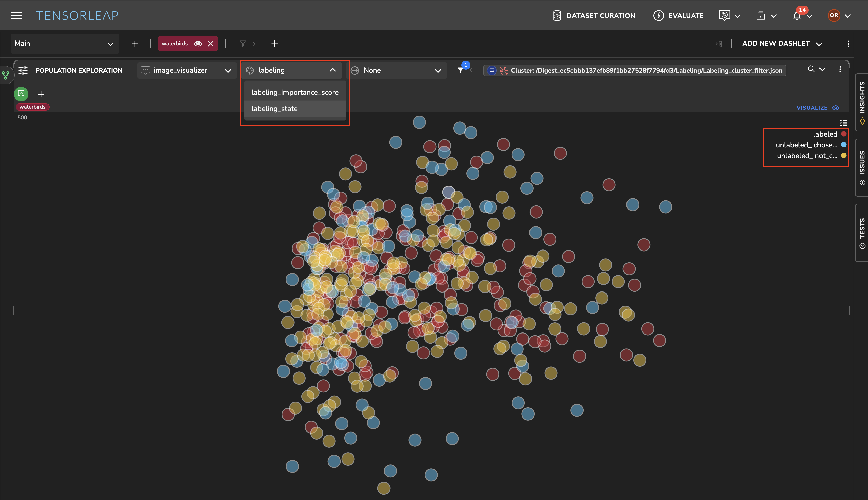Click the notifications bell icon
Image resolution: width=868 pixels, height=500 pixels.
pos(797,16)
